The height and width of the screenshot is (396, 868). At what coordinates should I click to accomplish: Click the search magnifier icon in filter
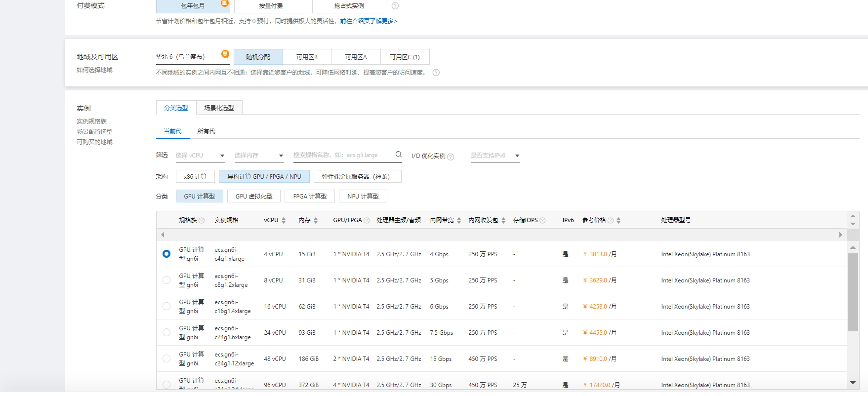[399, 155]
